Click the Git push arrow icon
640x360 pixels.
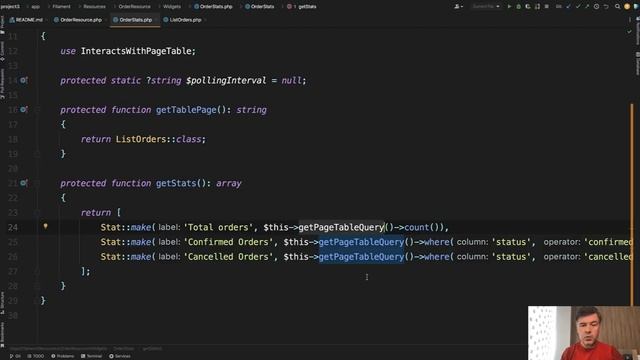click(587, 7)
